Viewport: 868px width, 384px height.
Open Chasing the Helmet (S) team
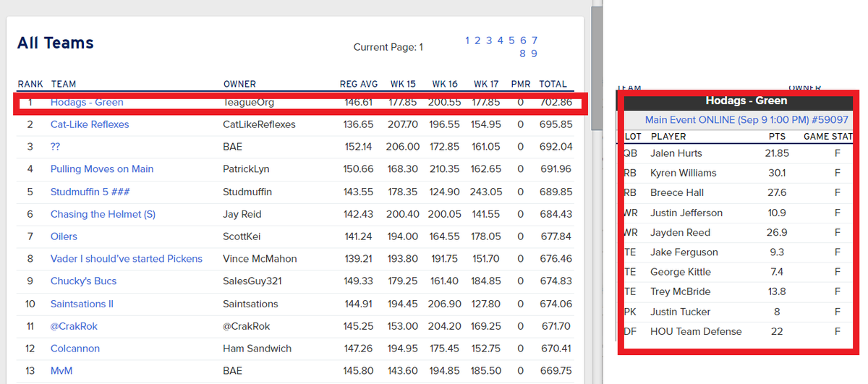[103, 214]
